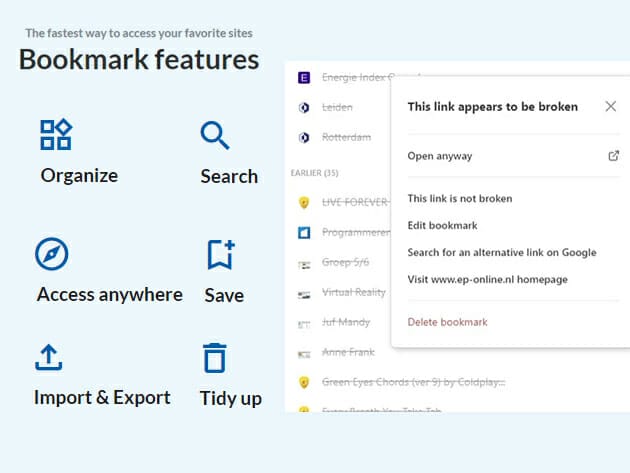Select 'Edit bookmark' from the menu
Viewport: 630px width, 473px height.
443,226
